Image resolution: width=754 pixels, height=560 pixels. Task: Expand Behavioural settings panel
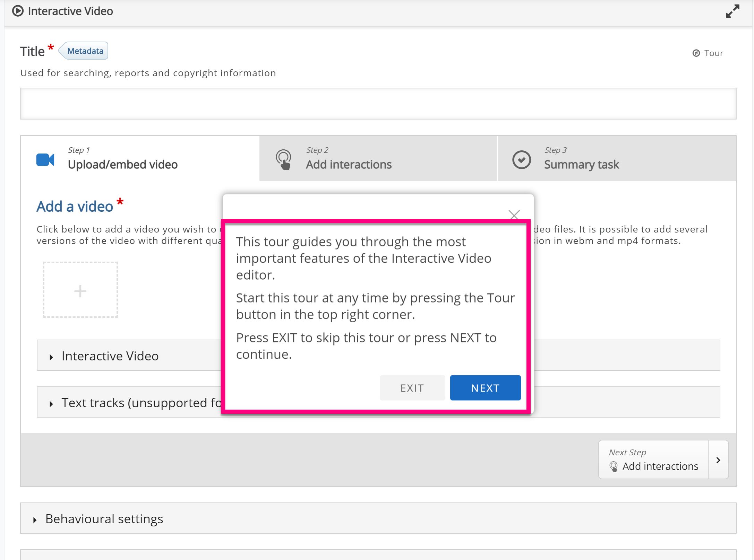104,519
